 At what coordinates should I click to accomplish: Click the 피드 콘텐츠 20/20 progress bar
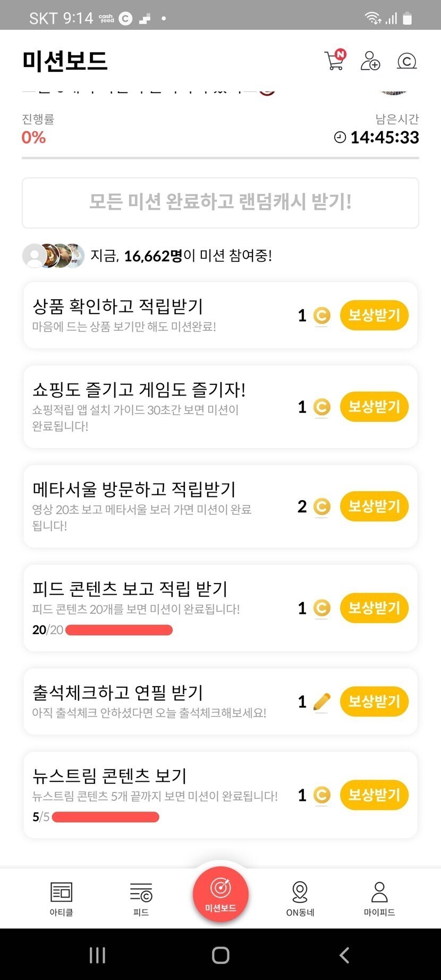tap(118, 630)
